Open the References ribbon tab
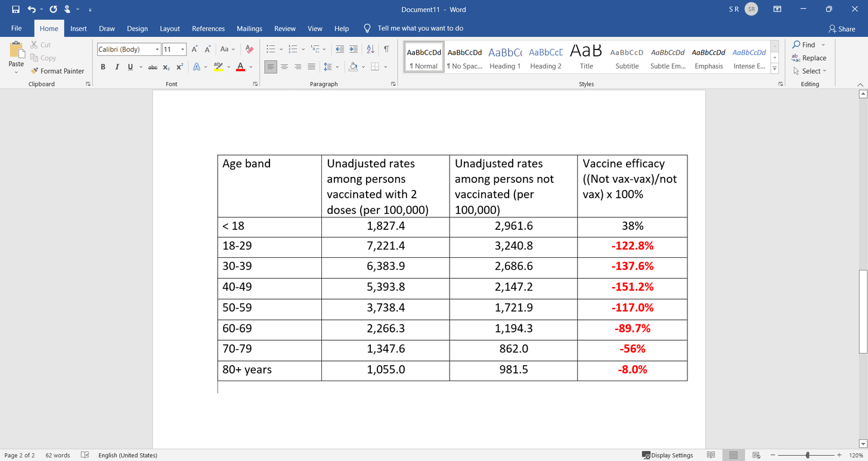The height and width of the screenshot is (461, 868). point(209,29)
